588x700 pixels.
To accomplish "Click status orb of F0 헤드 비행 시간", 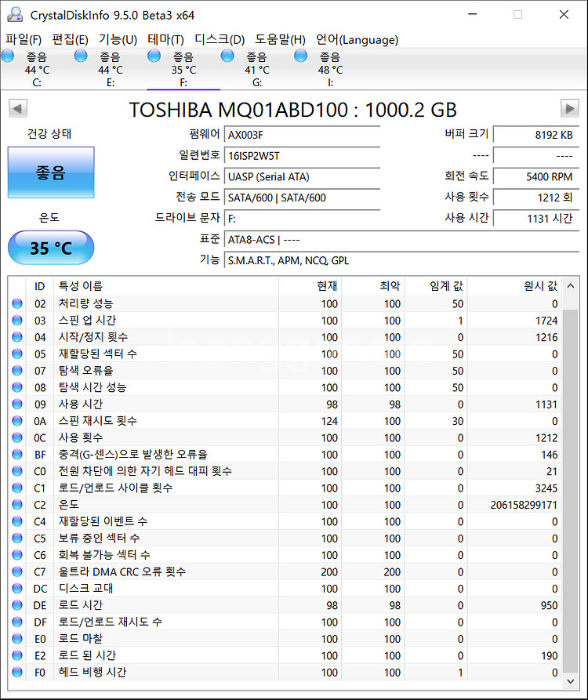I will (17, 672).
